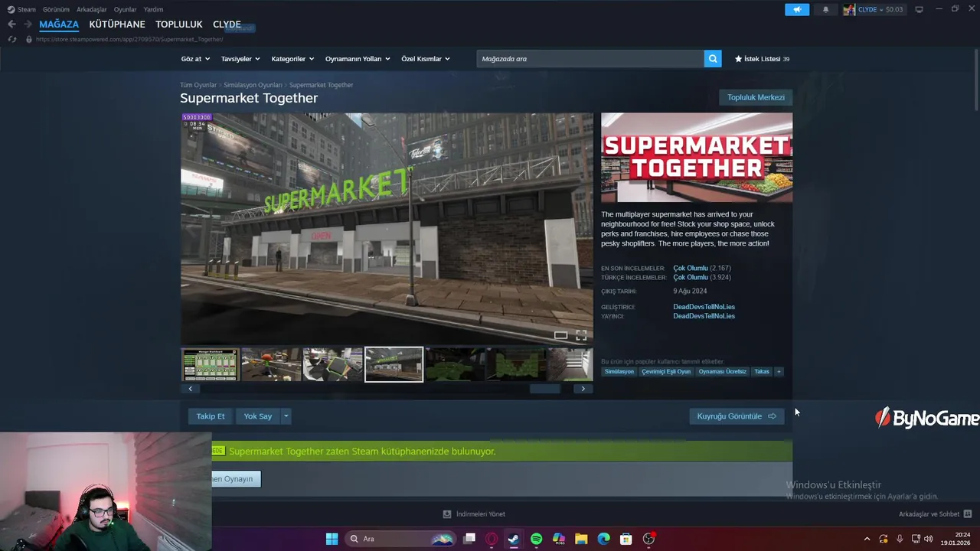
Task: Open File Explorer from the taskbar
Action: click(x=581, y=539)
